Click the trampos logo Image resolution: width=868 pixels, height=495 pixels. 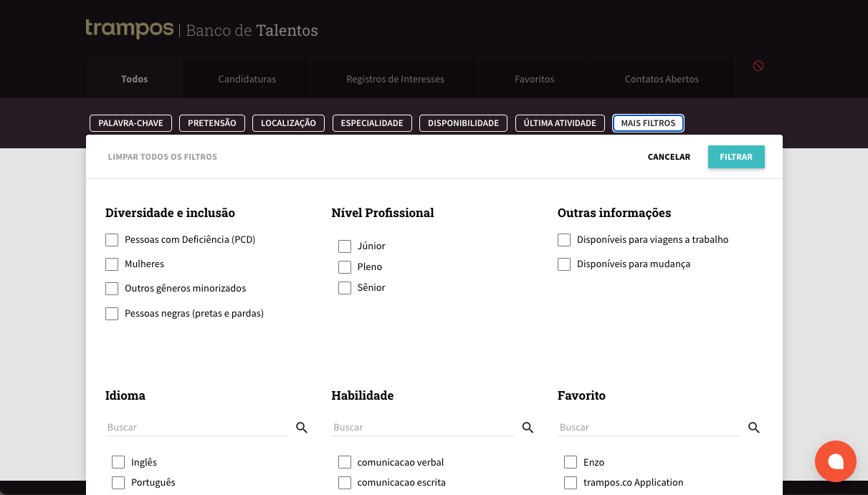pos(130,29)
